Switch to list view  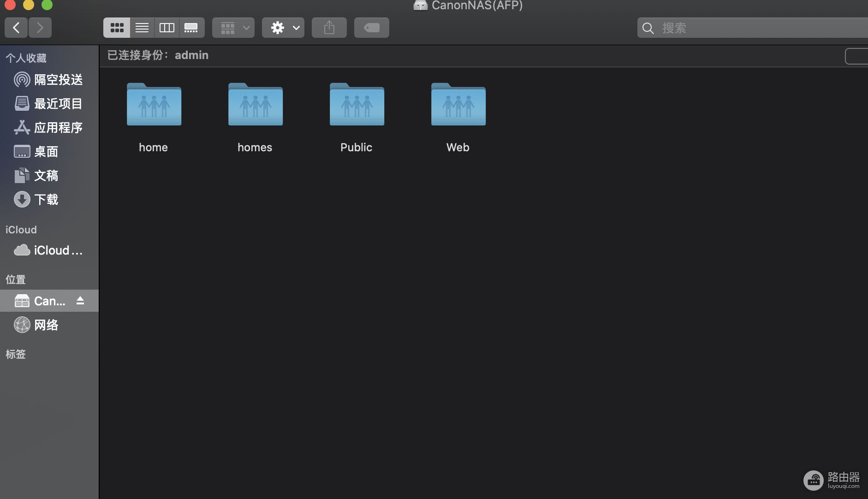pyautogui.click(x=142, y=28)
